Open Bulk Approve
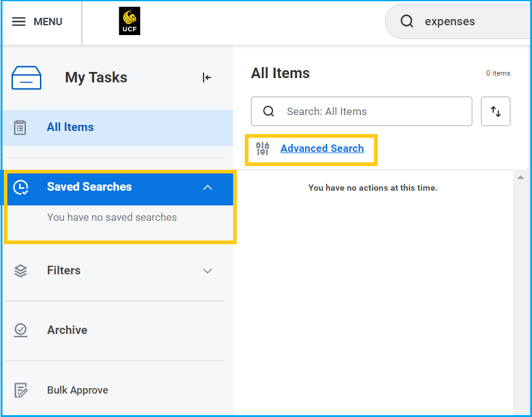This screenshot has height=417, width=532. 77,390
